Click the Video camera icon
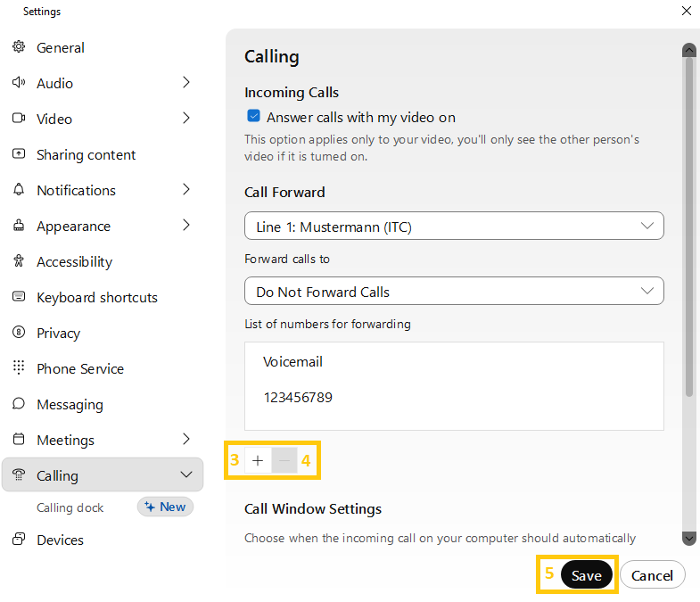Viewport: 700px width, 602px height. click(19, 119)
